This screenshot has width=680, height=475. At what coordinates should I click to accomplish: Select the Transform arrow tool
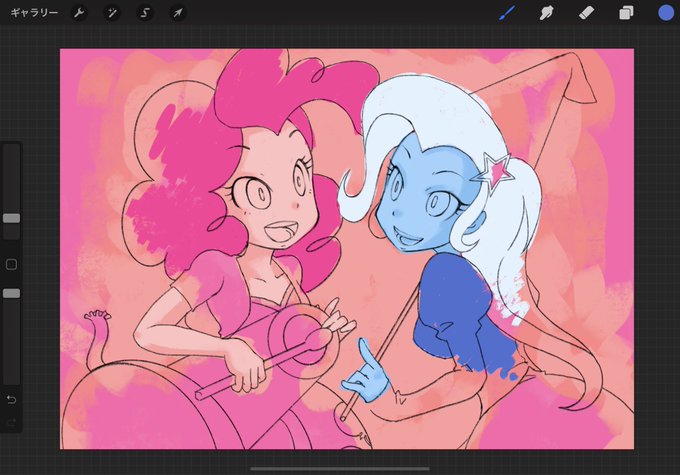point(178,13)
